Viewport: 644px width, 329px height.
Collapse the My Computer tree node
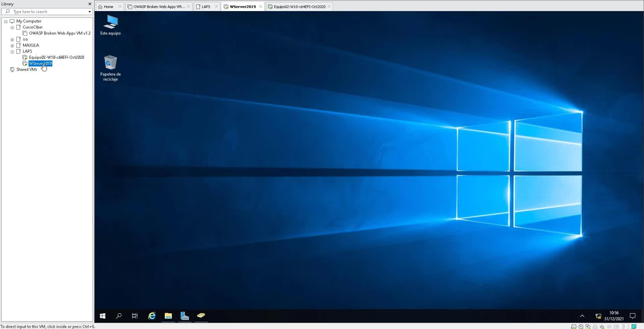[x=6, y=21]
